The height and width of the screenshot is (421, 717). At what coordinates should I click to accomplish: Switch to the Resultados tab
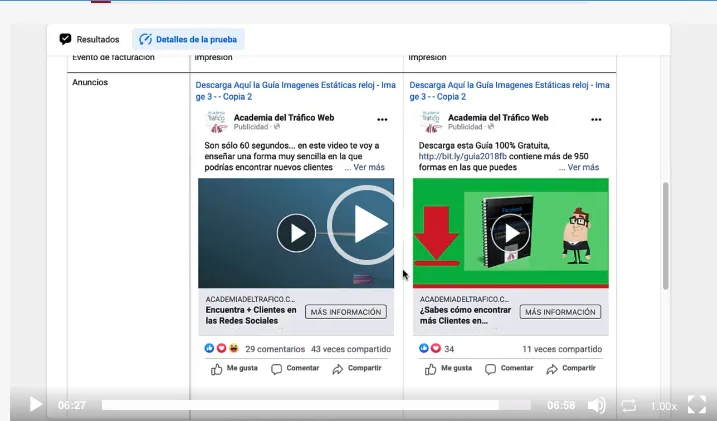coord(90,39)
